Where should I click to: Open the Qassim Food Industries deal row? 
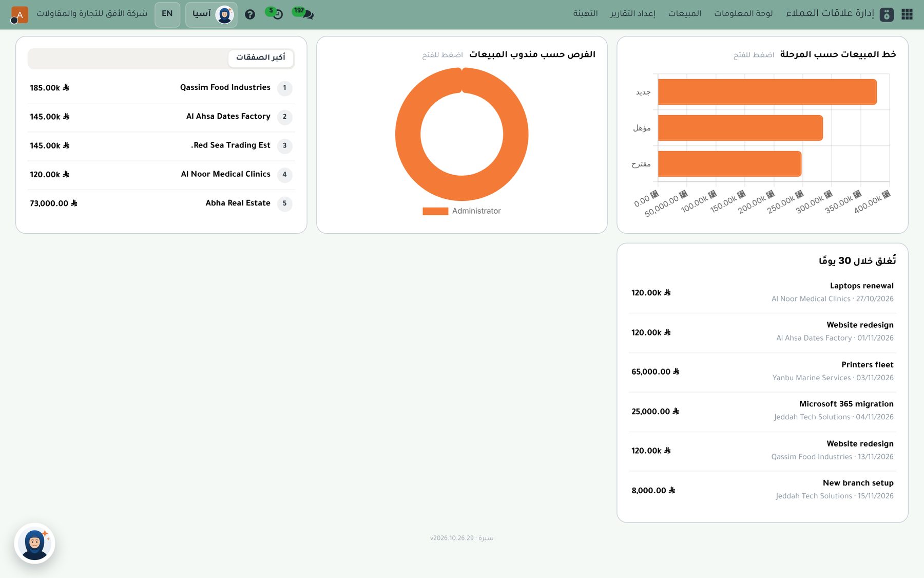[x=161, y=88]
